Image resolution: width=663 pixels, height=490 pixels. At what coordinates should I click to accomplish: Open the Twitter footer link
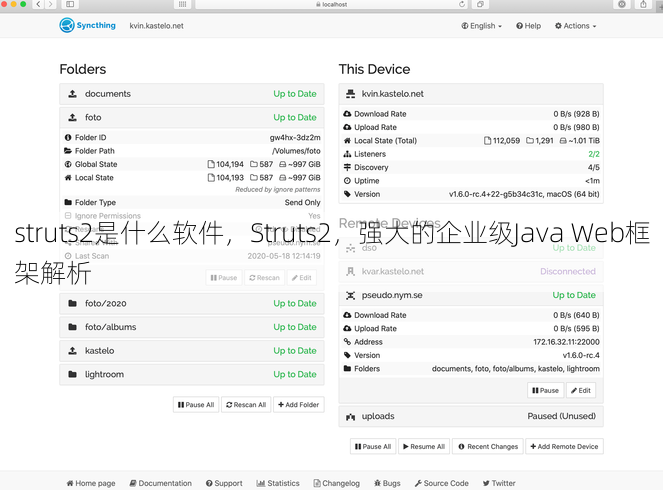click(x=499, y=483)
